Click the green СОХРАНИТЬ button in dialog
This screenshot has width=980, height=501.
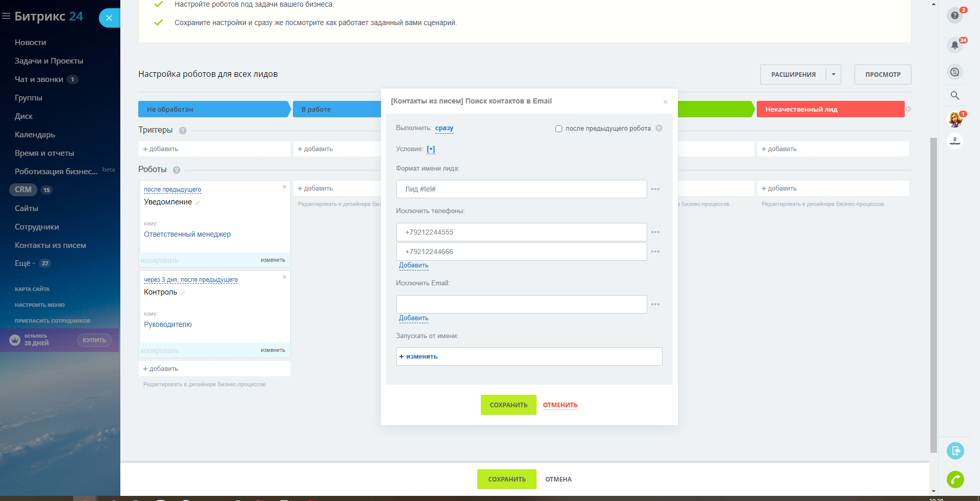(508, 405)
